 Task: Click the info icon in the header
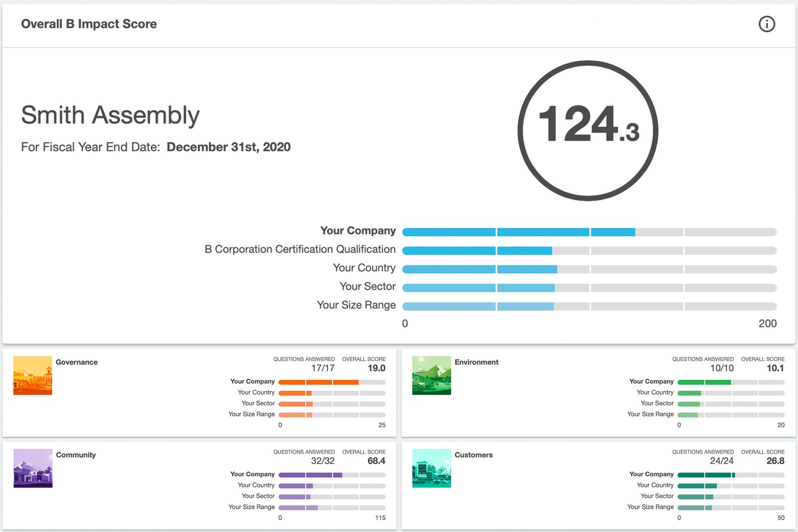click(766, 24)
